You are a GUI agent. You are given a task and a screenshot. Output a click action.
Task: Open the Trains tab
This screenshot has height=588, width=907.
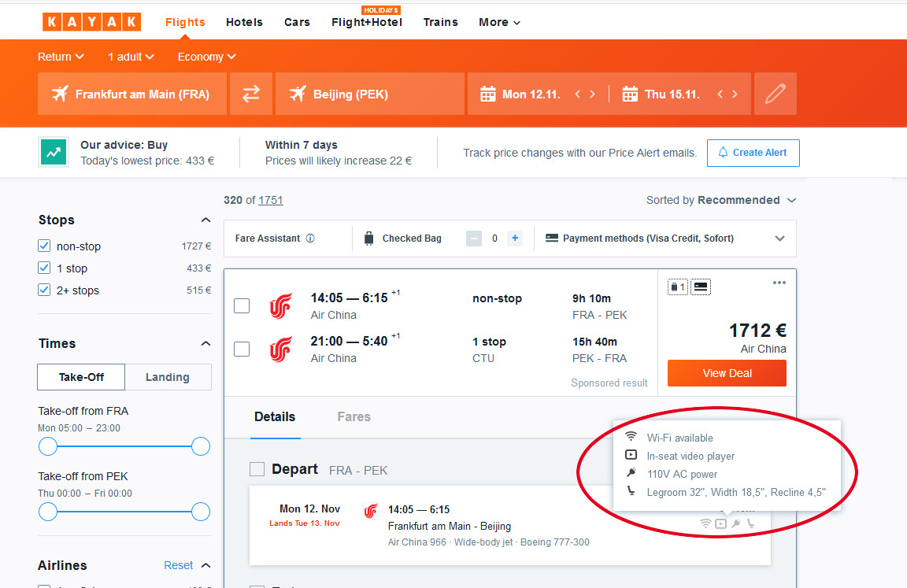tap(440, 22)
